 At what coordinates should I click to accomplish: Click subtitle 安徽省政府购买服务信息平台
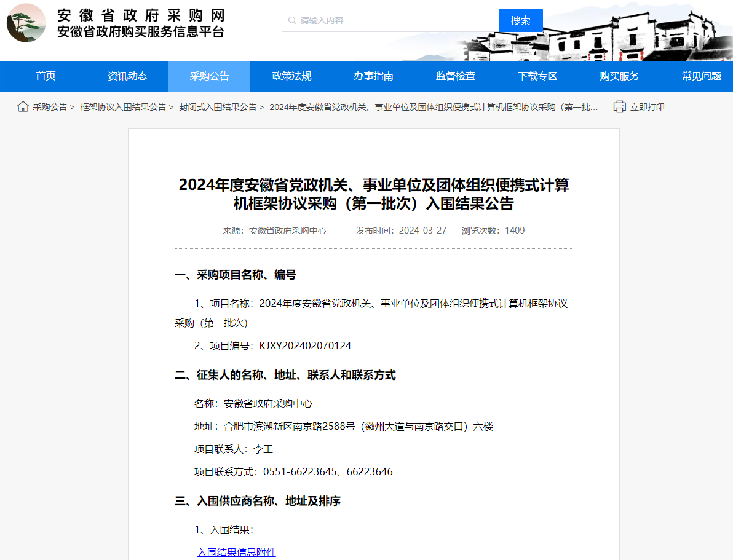(141, 32)
